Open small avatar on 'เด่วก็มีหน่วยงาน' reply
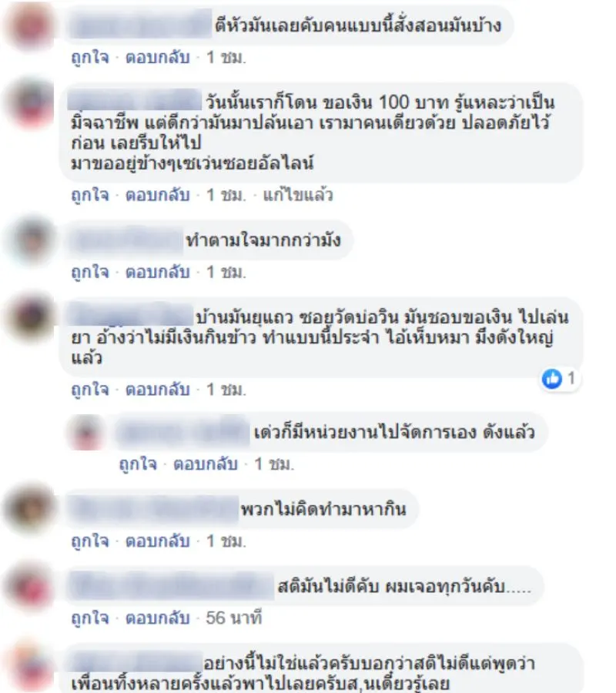 tap(86, 432)
